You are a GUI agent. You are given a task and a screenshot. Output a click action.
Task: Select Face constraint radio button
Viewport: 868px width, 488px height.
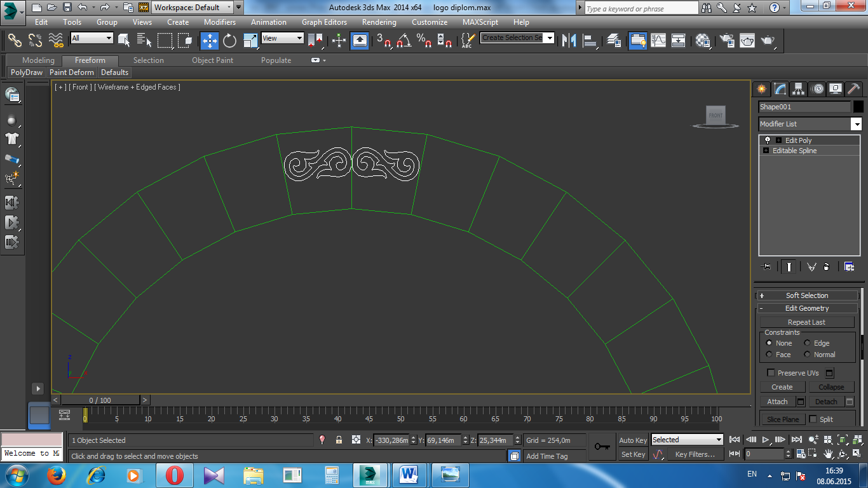pyautogui.click(x=770, y=355)
